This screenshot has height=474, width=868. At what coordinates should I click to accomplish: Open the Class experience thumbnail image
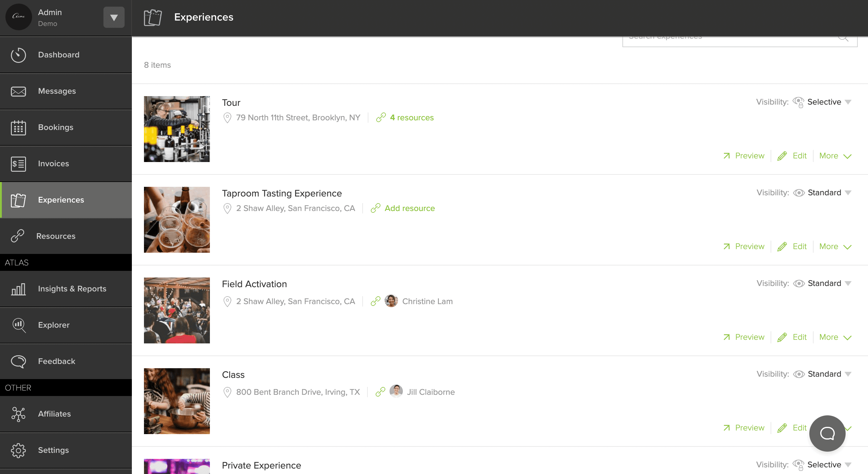tap(177, 401)
